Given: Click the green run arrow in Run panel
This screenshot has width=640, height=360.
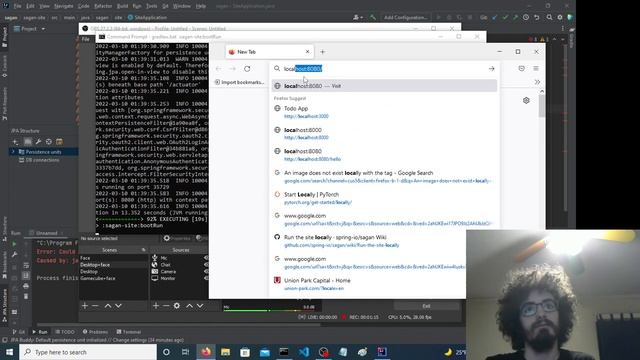Looking at the screenshot, I should click(14, 244).
